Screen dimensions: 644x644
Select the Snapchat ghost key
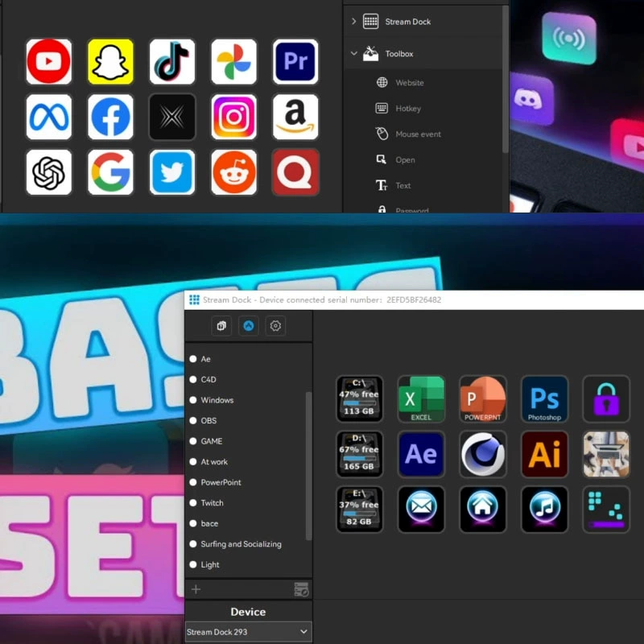click(x=110, y=62)
